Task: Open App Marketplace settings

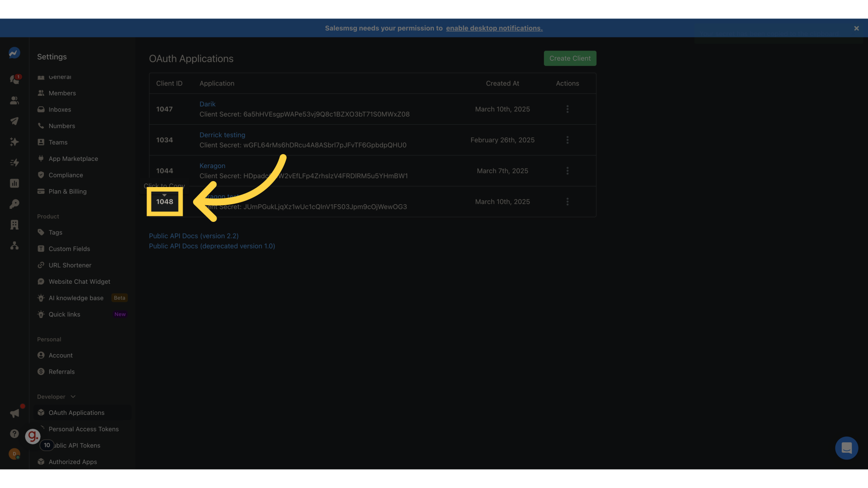Action: 73,159
